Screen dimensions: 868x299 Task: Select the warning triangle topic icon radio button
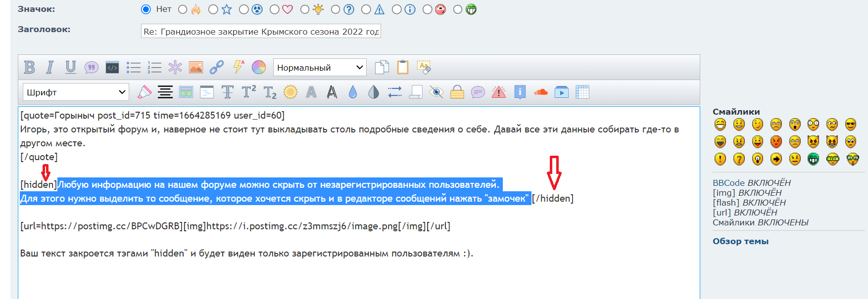click(x=366, y=9)
